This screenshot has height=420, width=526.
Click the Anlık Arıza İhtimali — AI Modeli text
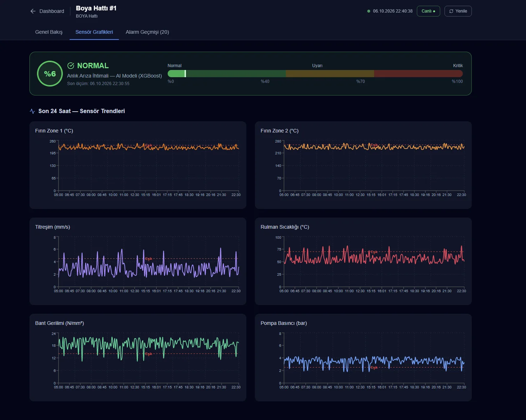[x=115, y=76]
